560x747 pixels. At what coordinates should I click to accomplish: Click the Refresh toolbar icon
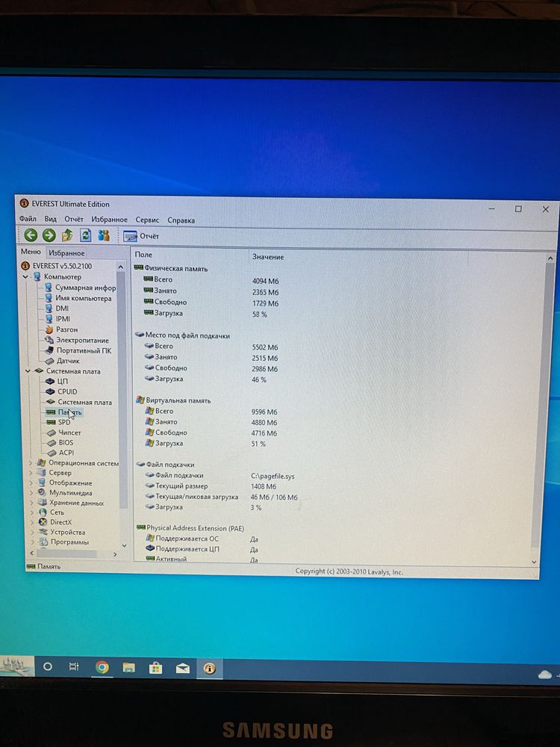[x=86, y=235]
